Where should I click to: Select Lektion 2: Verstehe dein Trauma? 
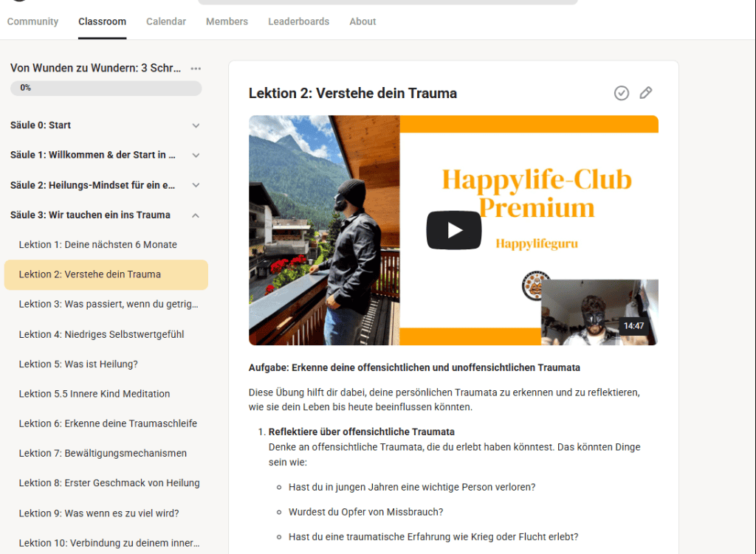[106, 274]
